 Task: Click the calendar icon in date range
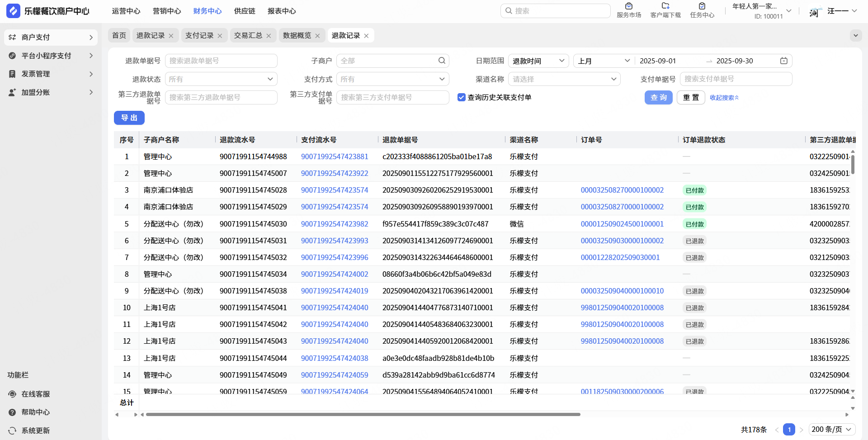(783, 61)
